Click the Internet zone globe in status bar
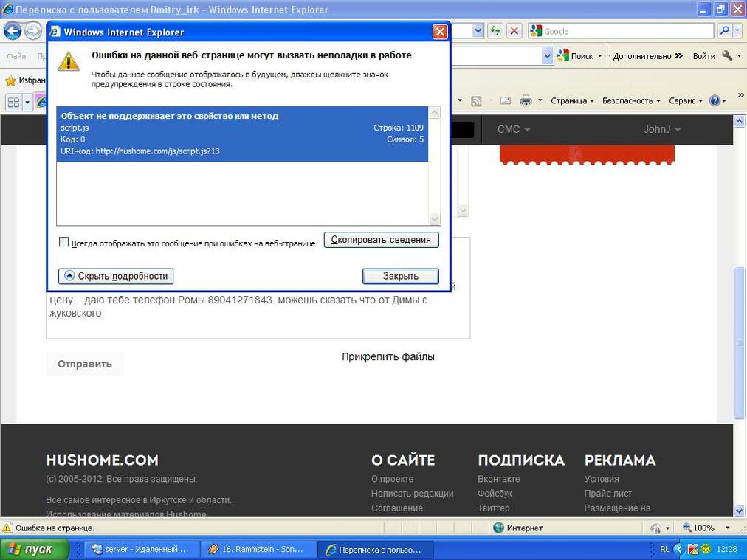Screen dimensions: 747x560 pyautogui.click(x=498, y=528)
